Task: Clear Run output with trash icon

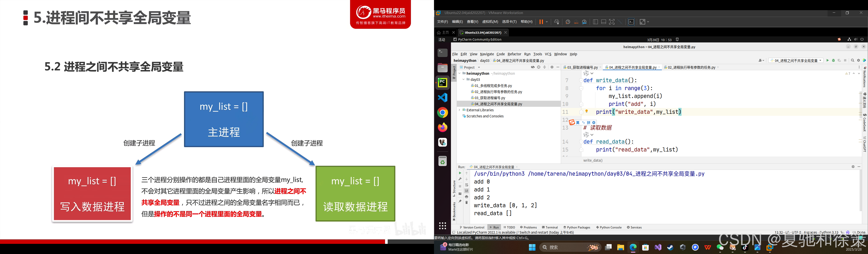Action: tap(466, 203)
